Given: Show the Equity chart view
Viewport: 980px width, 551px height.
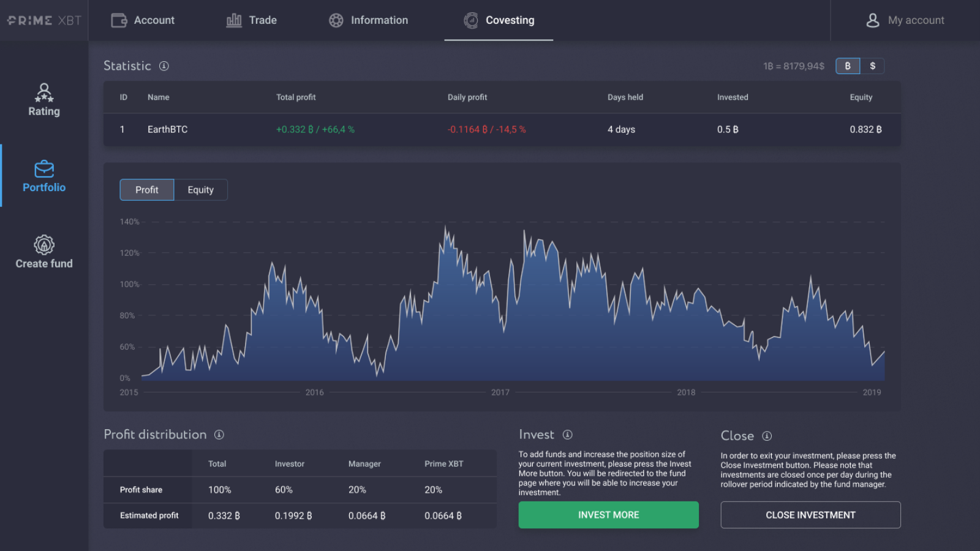Looking at the screenshot, I should click(201, 190).
